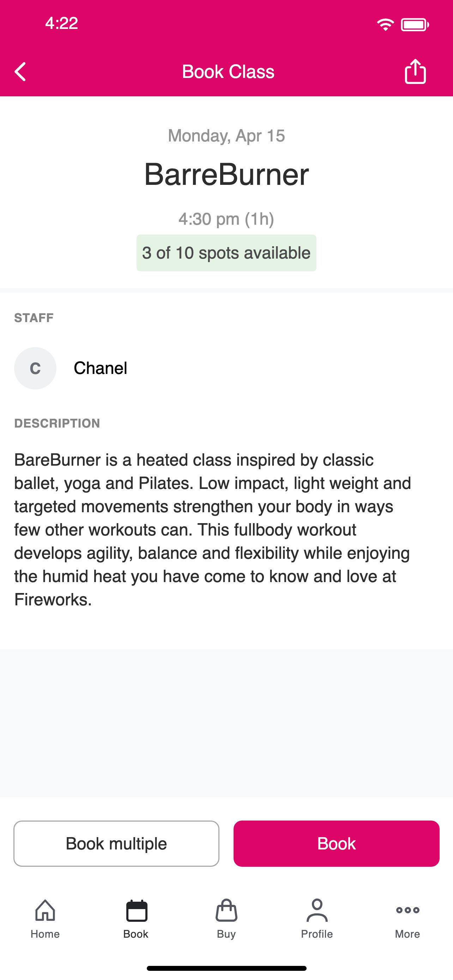This screenshot has width=453, height=980.
Task: Tap the More three-dots icon
Action: pos(407,910)
